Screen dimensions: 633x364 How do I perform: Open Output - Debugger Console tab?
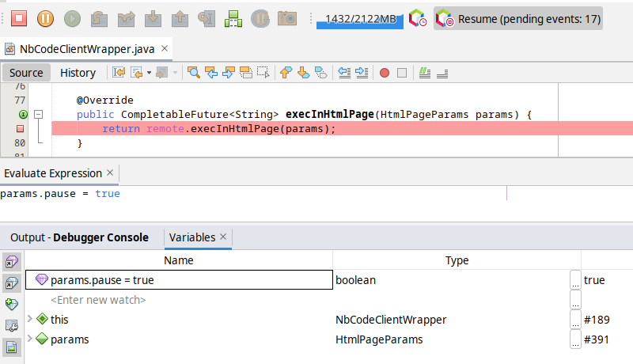(x=80, y=237)
